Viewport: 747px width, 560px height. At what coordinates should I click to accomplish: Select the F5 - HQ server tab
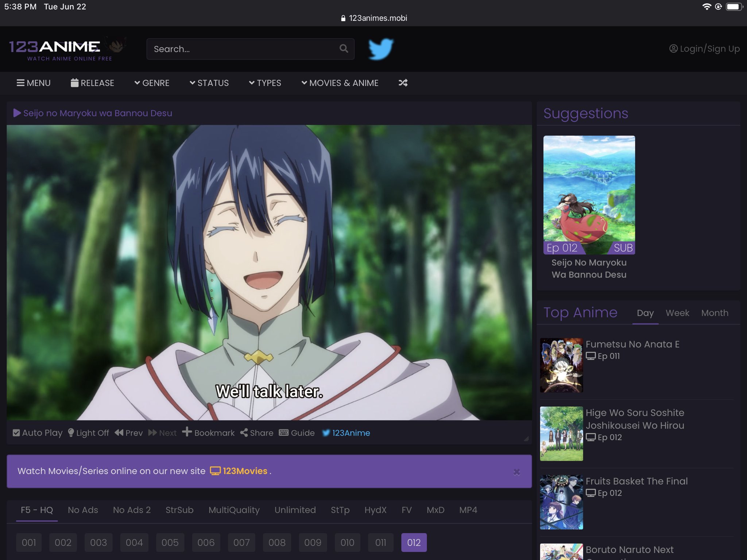pos(37,510)
